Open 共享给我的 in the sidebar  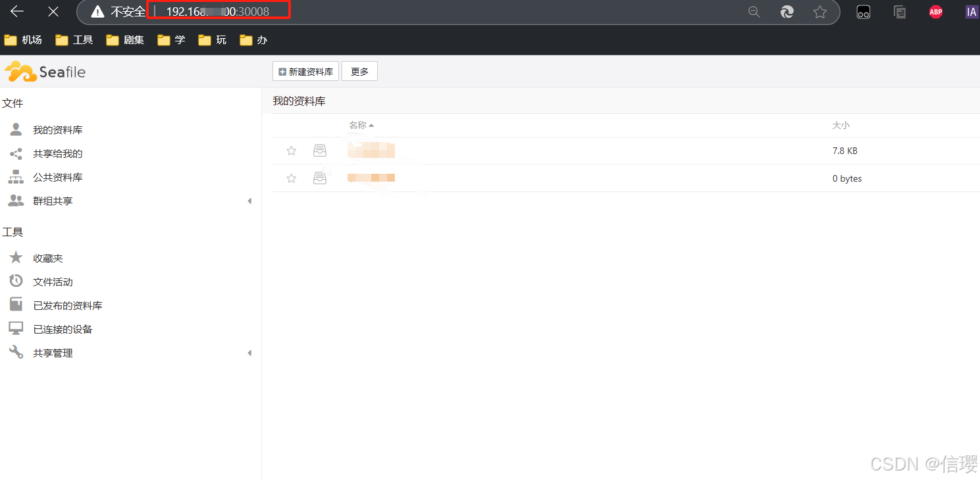point(59,153)
